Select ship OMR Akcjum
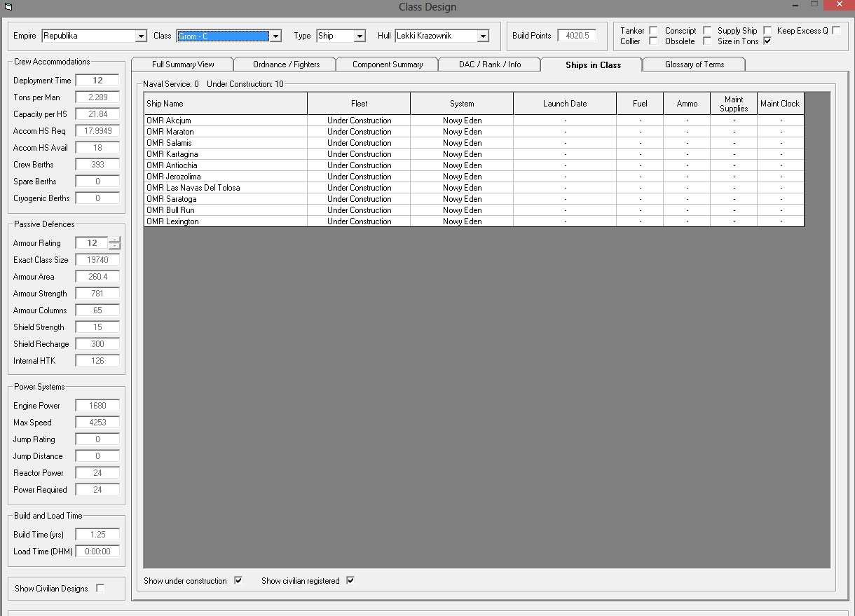 point(226,121)
